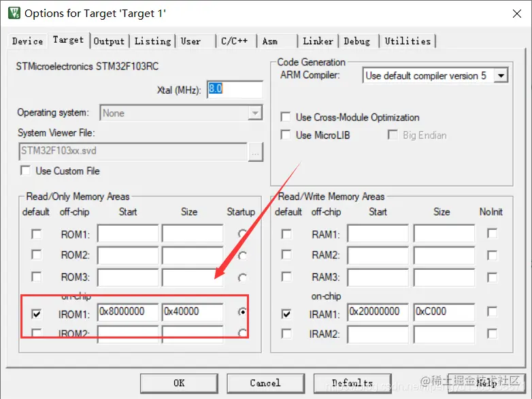This screenshot has width=532, height=399.
Task: Select ROM2 Startup radio button
Action: 242,256
